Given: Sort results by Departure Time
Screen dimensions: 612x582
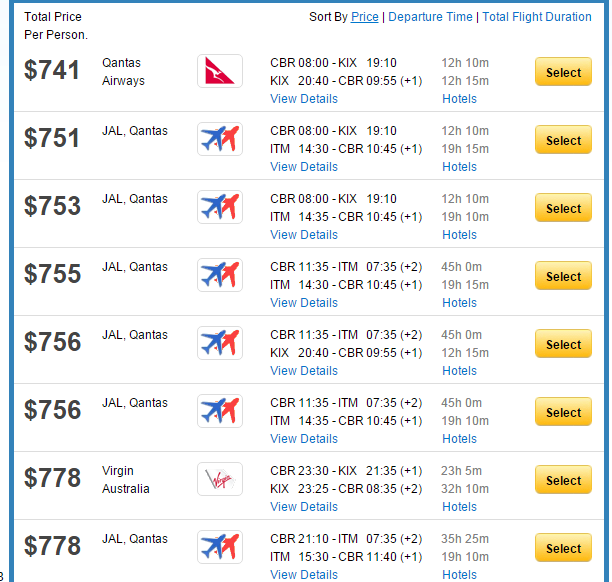Looking at the screenshot, I should [x=430, y=17].
